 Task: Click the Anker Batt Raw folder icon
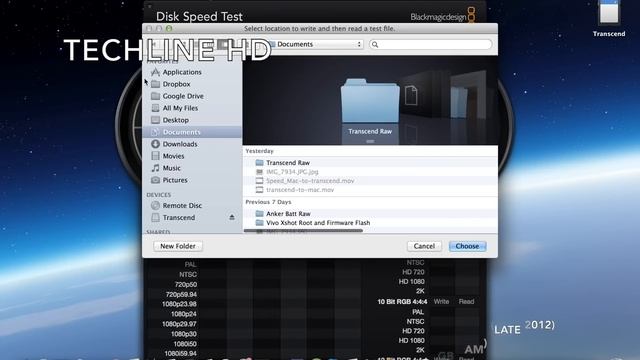[259, 213]
